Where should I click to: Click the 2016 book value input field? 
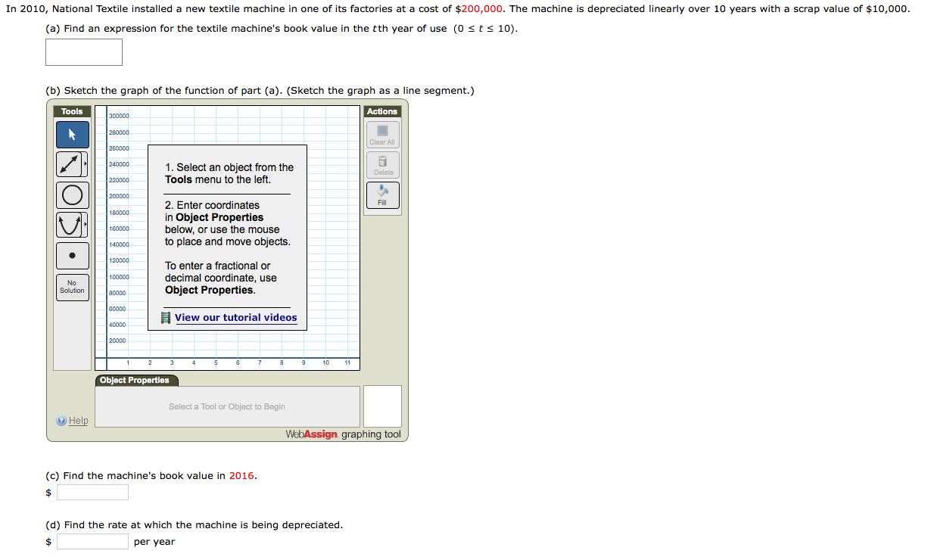click(92, 493)
